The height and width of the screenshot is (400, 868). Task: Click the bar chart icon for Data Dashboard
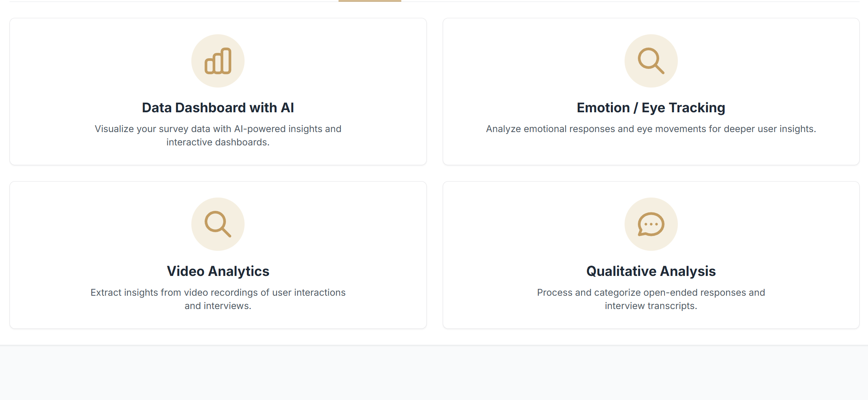point(218,61)
